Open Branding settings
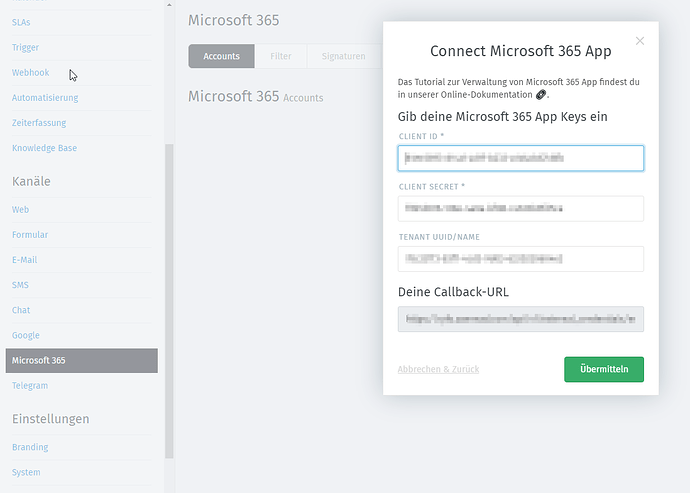690x493 pixels. pyautogui.click(x=30, y=447)
